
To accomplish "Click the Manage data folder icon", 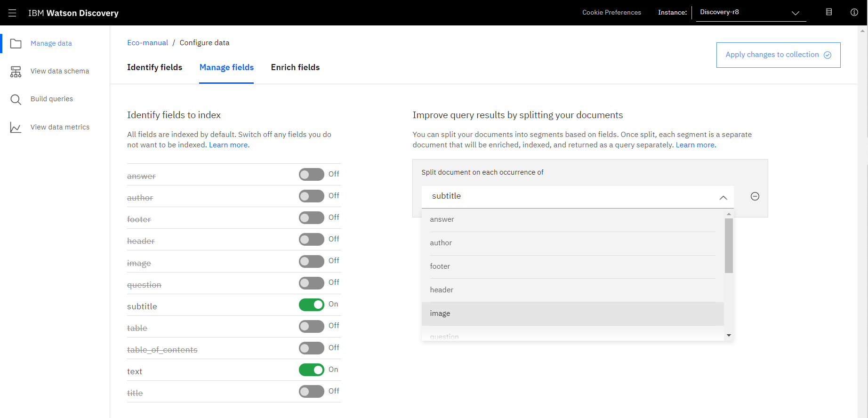I will (16, 44).
